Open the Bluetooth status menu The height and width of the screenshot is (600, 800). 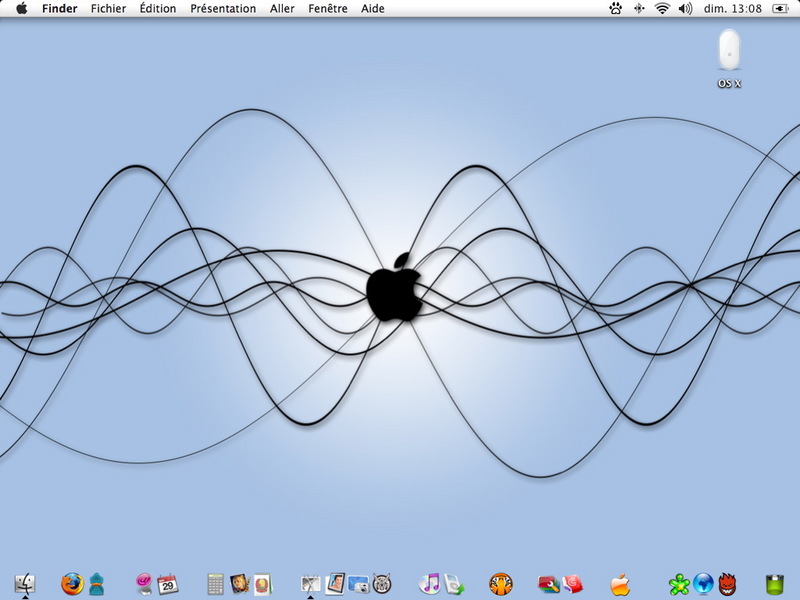tap(639, 8)
